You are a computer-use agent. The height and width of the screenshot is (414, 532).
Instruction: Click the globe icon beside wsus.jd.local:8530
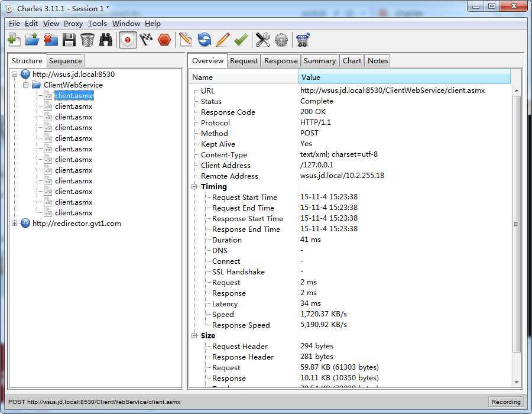pos(25,74)
